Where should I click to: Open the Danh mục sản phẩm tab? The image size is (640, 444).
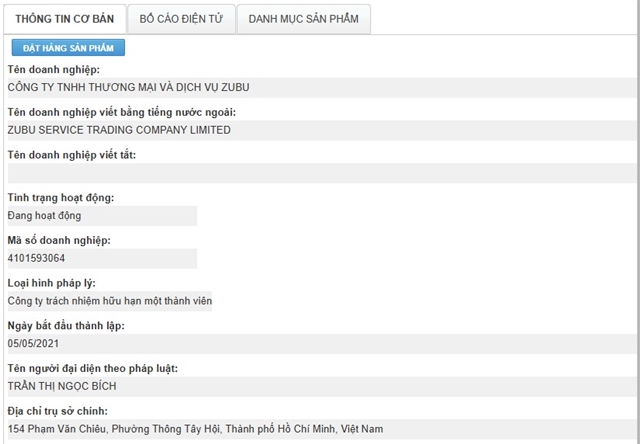click(x=304, y=18)
